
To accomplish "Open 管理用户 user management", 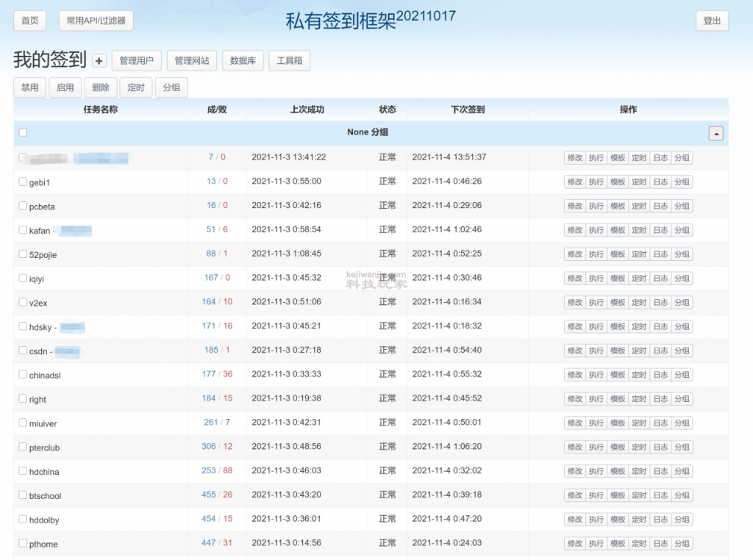I will [135, 60].
